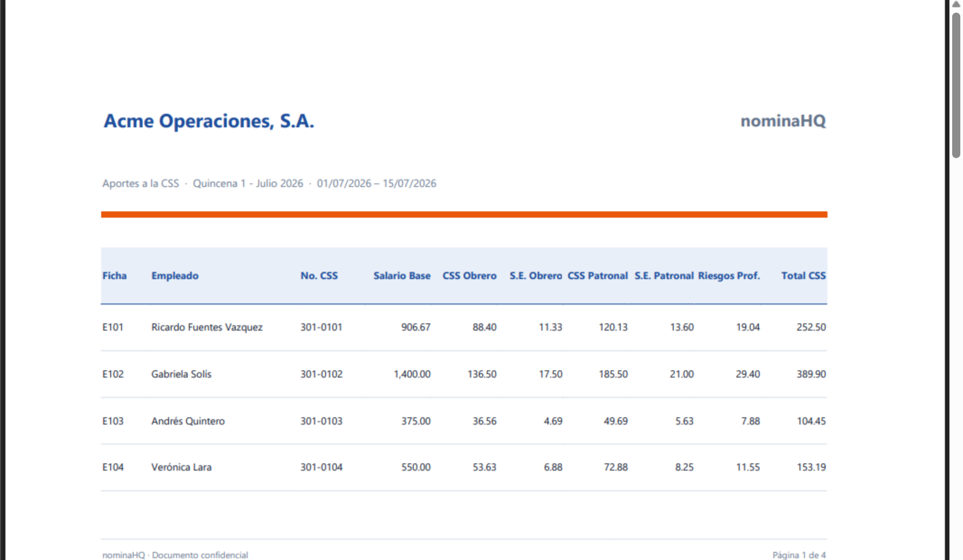963x560 pixels.
Task: Click the S.E. Patronal column header
Action: click(x=664, y=275)
